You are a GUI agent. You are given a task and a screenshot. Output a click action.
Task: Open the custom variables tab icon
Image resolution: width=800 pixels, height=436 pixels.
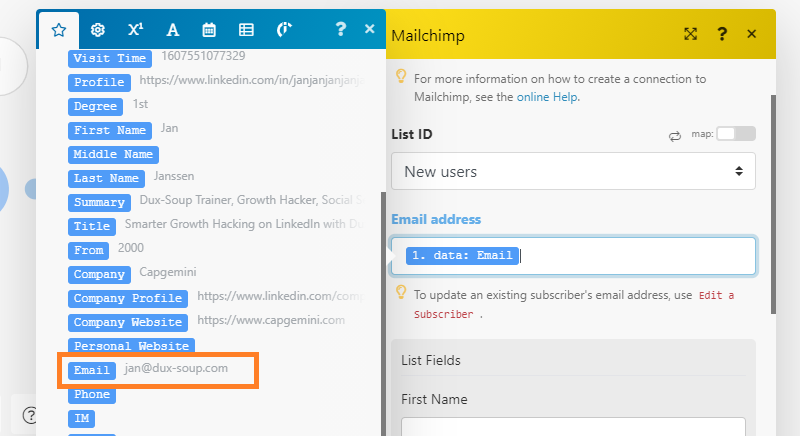tap(284, 30)
